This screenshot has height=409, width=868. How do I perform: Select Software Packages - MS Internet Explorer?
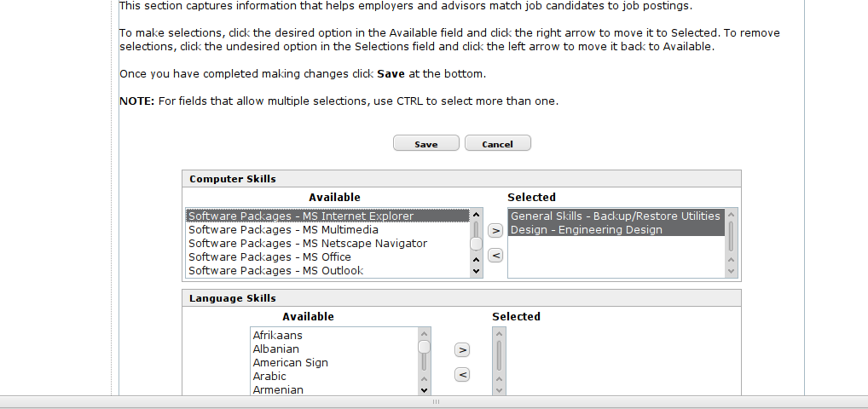(327, 216)
